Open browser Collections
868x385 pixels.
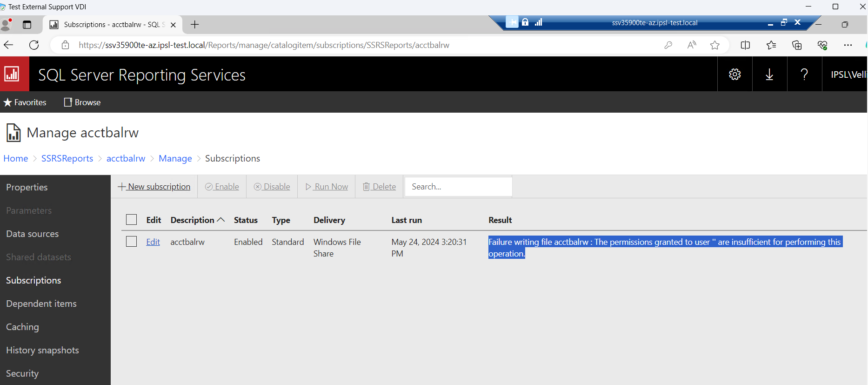pos(797,45)
